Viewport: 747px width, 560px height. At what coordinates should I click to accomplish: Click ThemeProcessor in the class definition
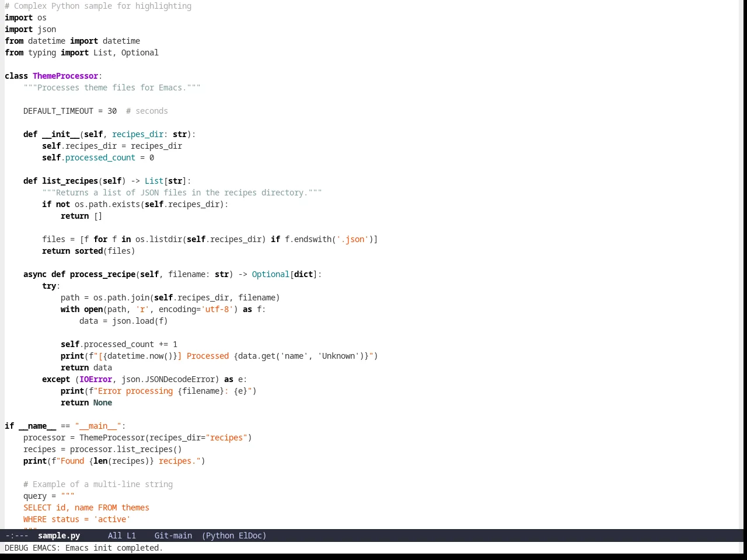click(65, 76)
